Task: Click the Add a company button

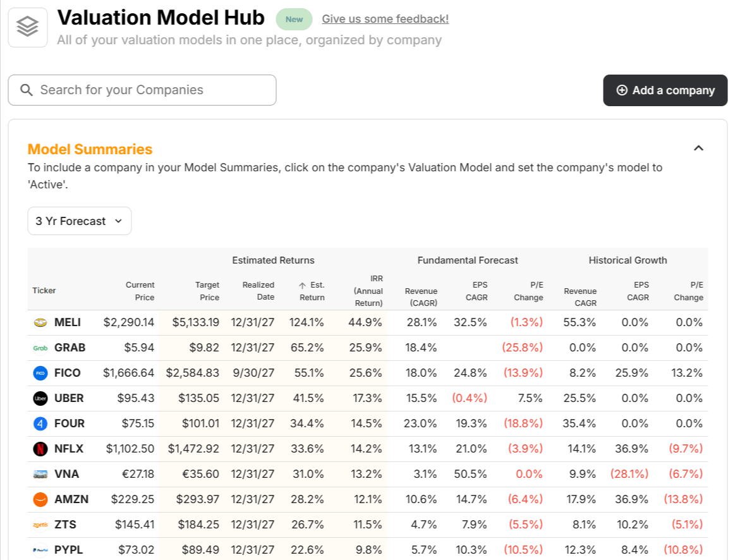Action: coord(665,90)
